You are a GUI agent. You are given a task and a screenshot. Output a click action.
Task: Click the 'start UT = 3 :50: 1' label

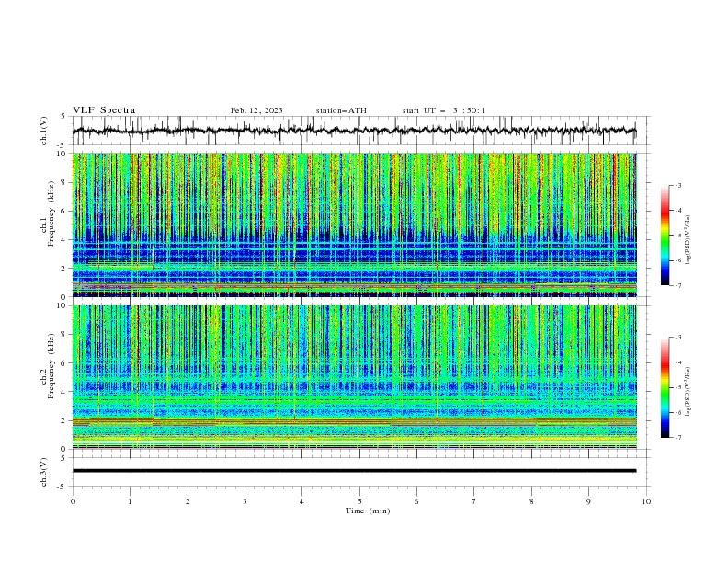(x=444, y=110)
